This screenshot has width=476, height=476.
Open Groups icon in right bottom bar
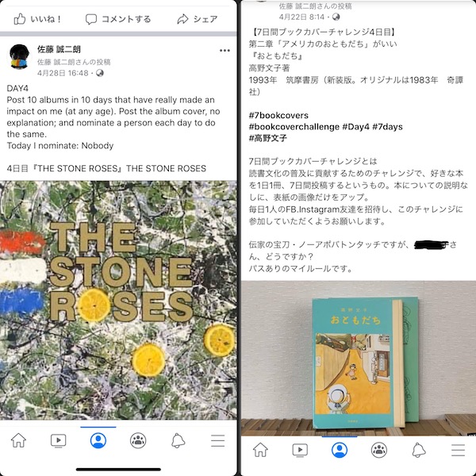[379, 450]
